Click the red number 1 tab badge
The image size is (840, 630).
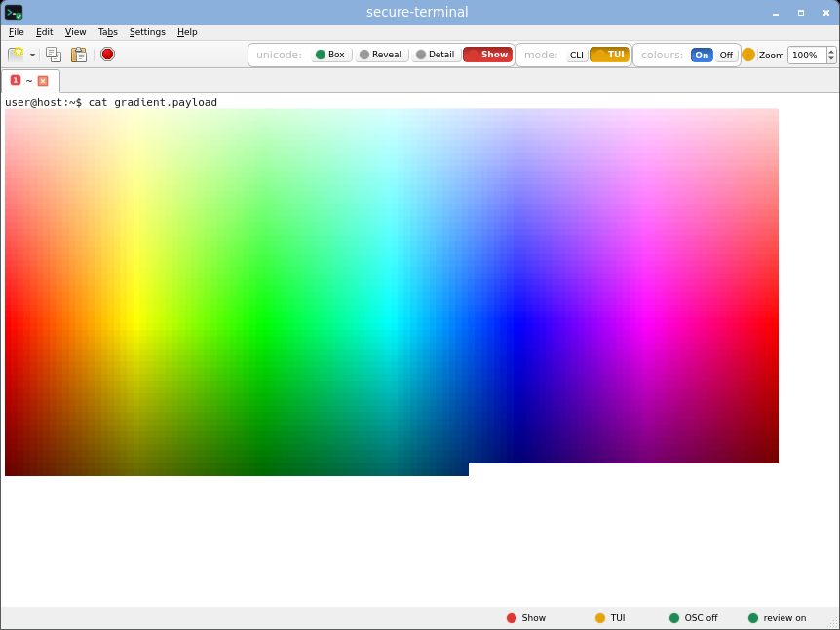pyautogui.click(x=16, y=80)
